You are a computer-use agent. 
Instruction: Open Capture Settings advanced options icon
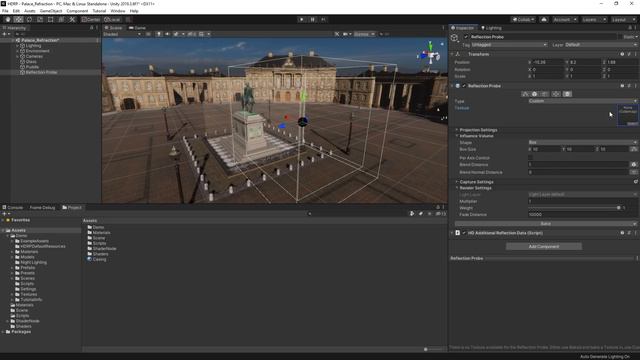[x=636, y=182]
